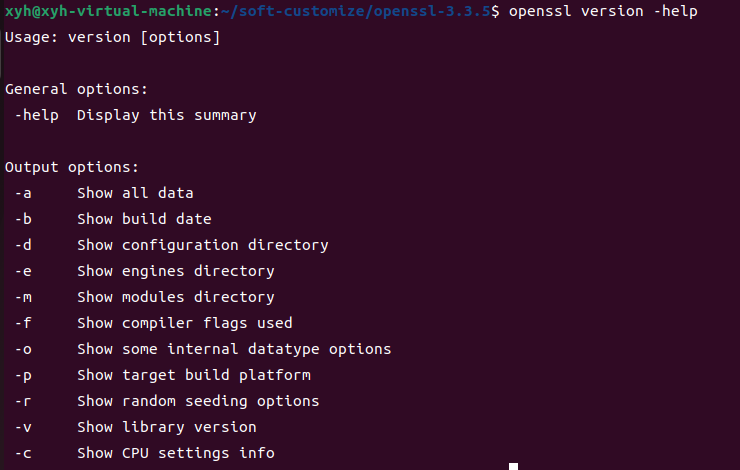Viewport: 740px width, 470px height.
Task: Click the "Show library version" description
Action: [x=166, y=427]
